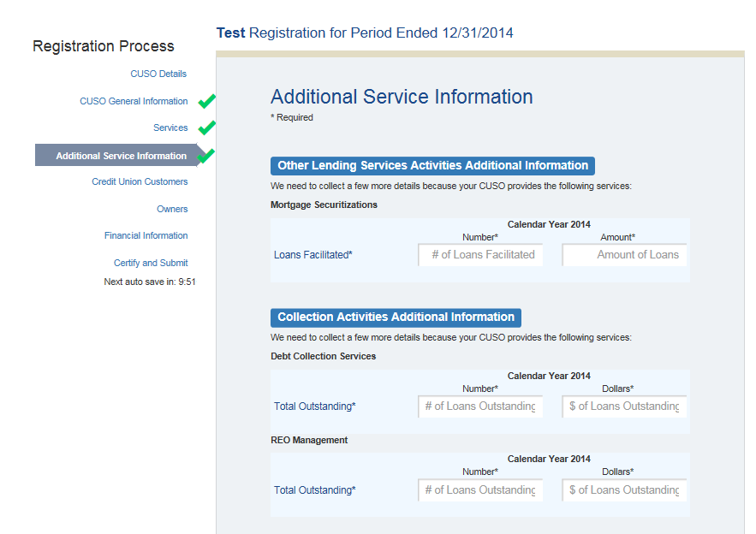Open Certify and Submit page
The width and height of the screenshot is (756, 534).
[x=151, y=263]
